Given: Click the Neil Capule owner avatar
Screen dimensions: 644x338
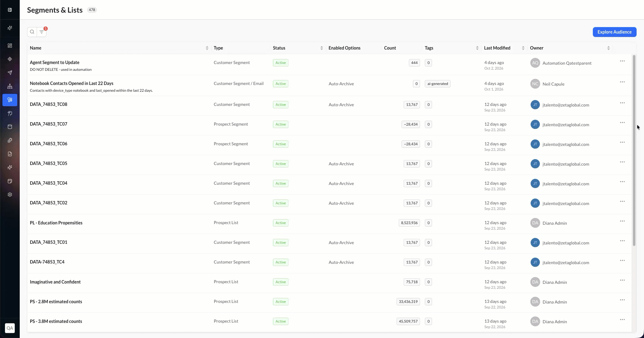Looking at the screenshot, I should 535,84.
